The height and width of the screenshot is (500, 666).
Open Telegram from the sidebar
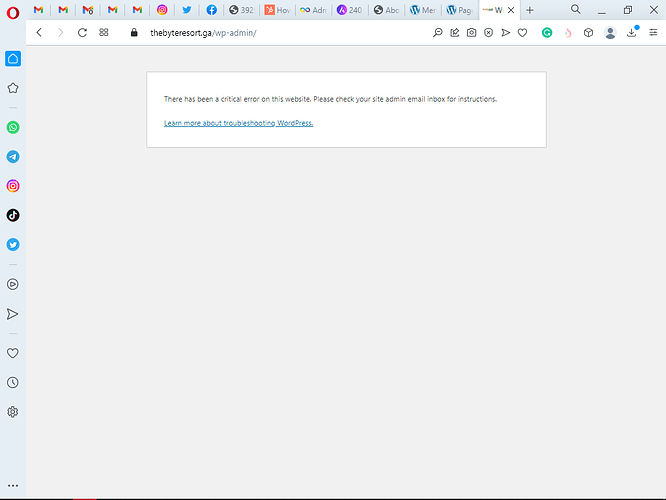tap(13, 157)
